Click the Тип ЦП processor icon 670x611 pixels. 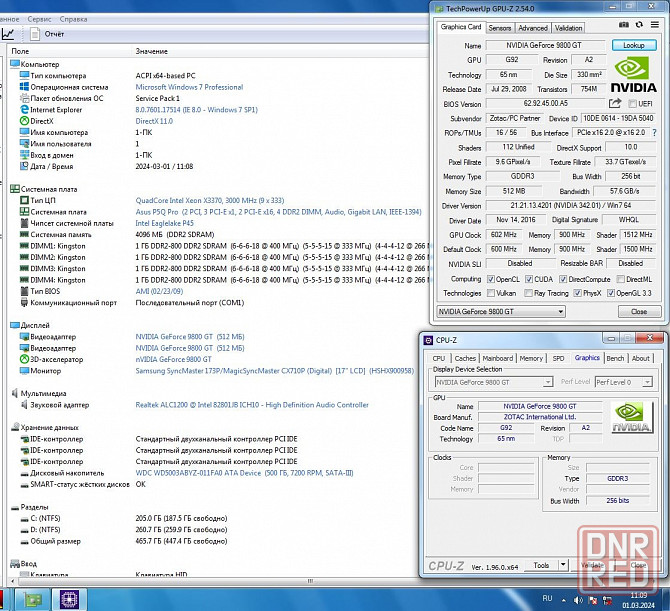tap(24, 200)
